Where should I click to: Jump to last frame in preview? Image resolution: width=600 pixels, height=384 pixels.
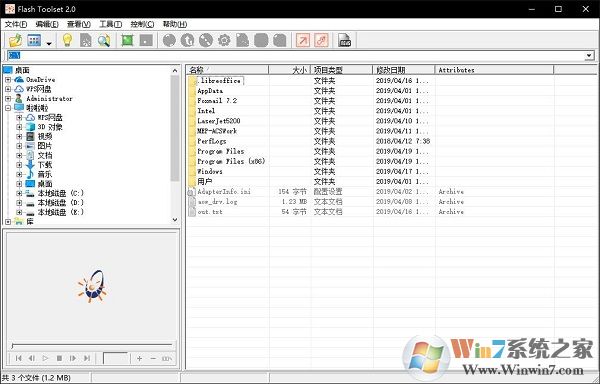(87, 358)
